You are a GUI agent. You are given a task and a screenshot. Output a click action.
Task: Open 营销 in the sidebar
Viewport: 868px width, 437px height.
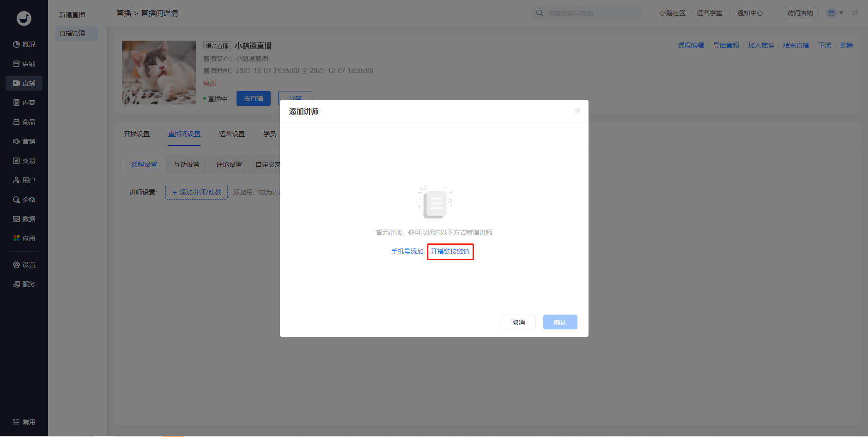(x=24, y=141)
